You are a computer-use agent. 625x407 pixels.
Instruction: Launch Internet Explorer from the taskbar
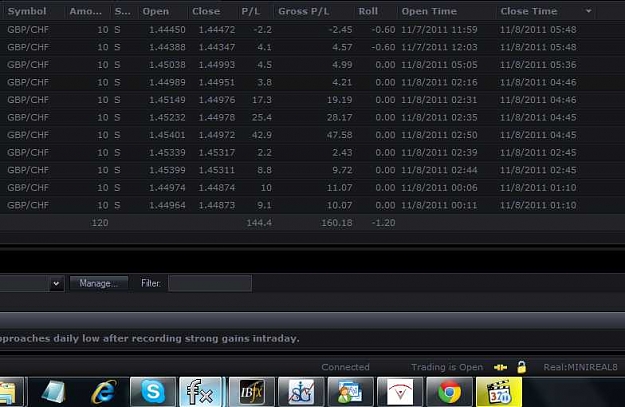(x=104, y=392)
